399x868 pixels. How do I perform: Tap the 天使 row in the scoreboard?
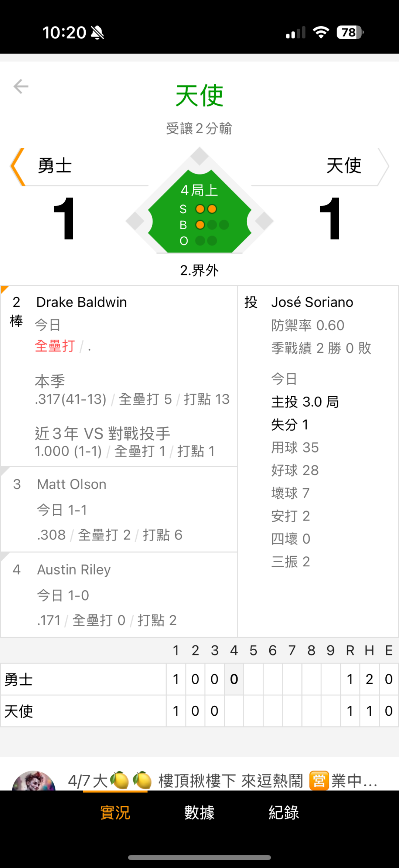click(x=83, y=711)
